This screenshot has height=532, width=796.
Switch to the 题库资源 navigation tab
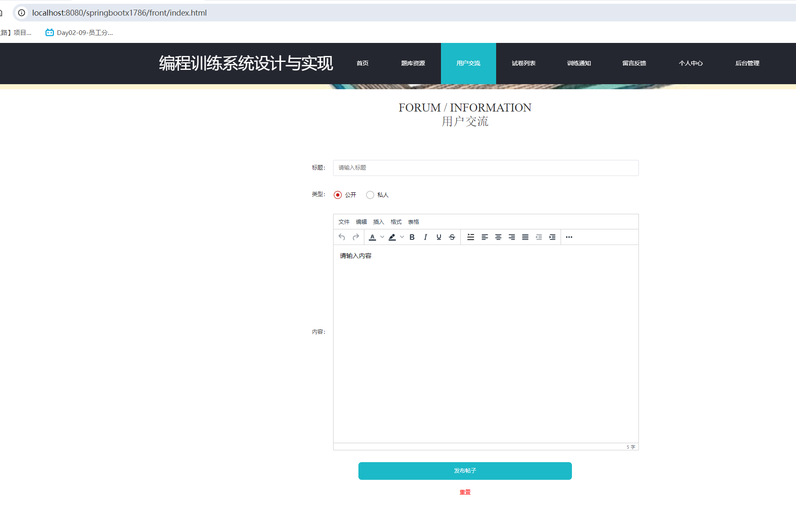click(413, 63)
